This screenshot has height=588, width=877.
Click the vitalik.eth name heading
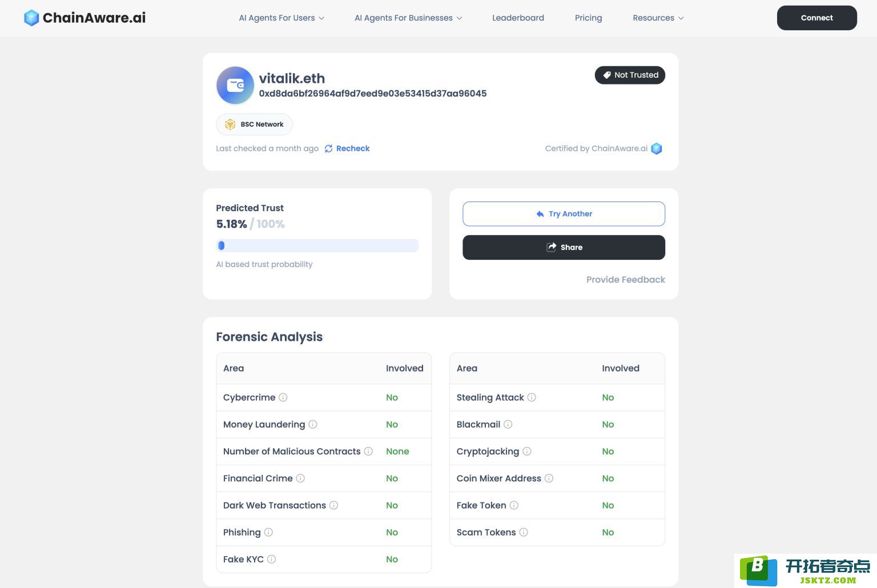click(x=292, y=78)
